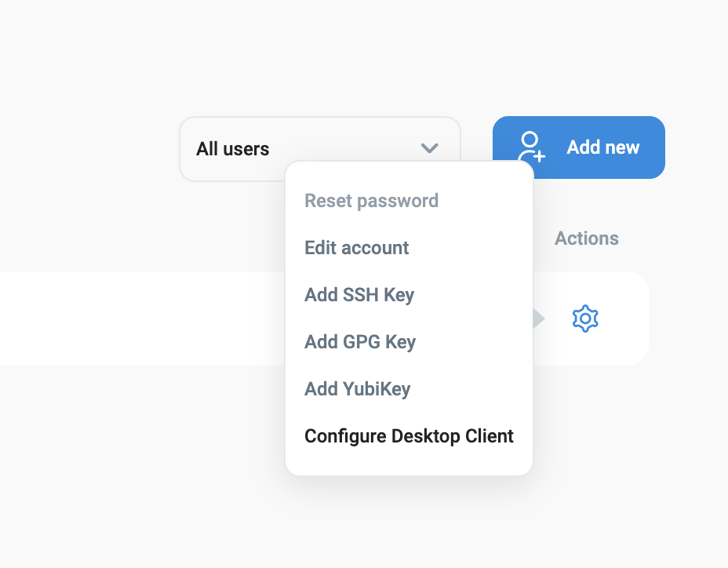Click the Actions column header

click(x=586, y=238)
